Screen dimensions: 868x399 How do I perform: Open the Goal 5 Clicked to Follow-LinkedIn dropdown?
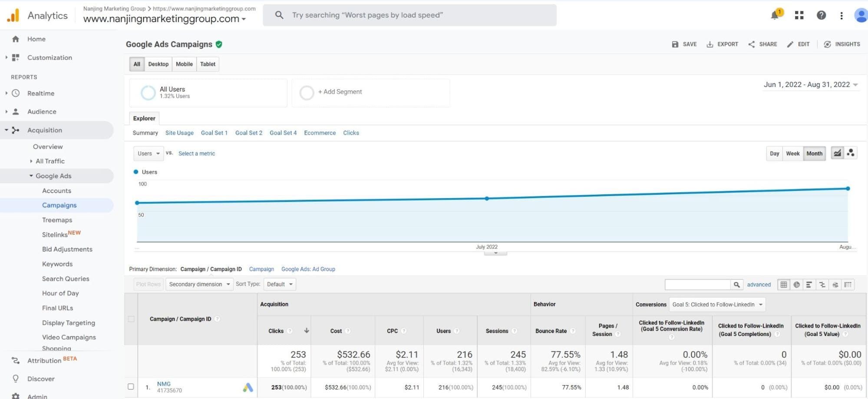(x=716, y=304)
